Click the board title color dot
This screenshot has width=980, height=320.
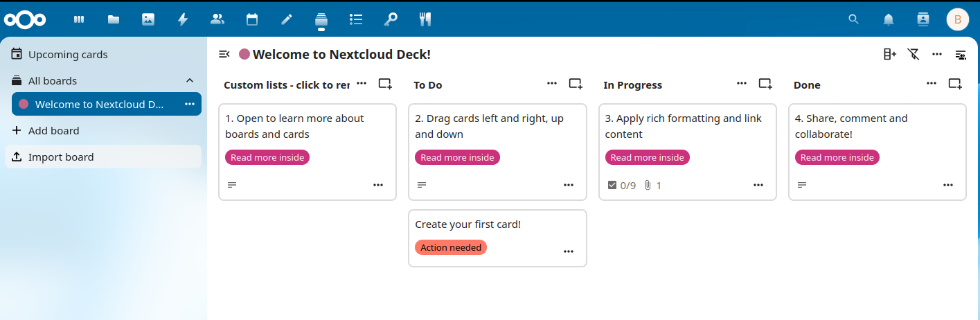click(244, 54)
